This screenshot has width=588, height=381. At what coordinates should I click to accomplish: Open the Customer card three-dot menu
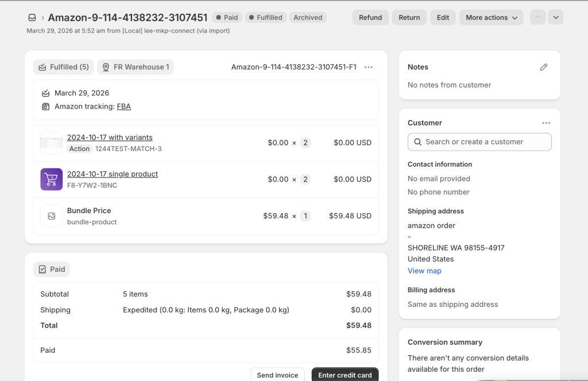[x=546, y=123]
